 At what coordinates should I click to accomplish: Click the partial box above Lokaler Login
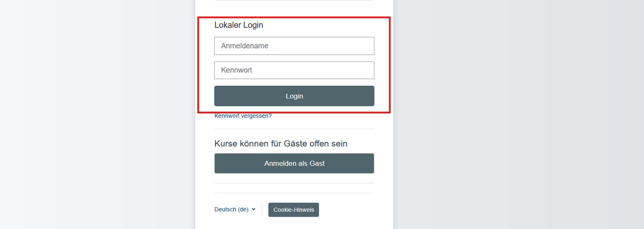click(294, 0)
